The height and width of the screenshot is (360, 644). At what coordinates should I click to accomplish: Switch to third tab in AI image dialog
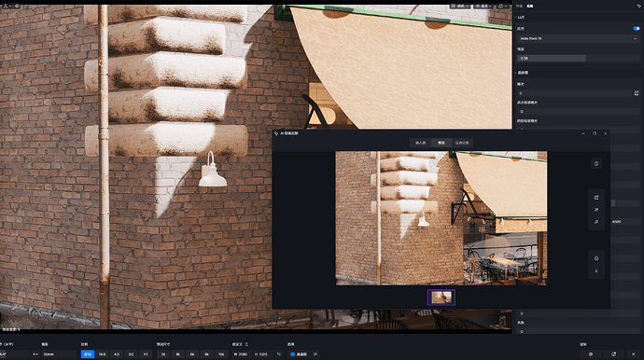point(462,143)
